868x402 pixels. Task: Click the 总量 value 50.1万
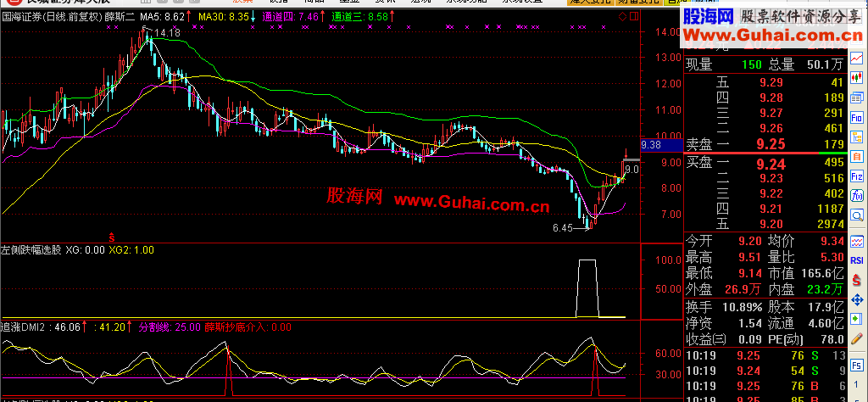click(x=825, y=64)
